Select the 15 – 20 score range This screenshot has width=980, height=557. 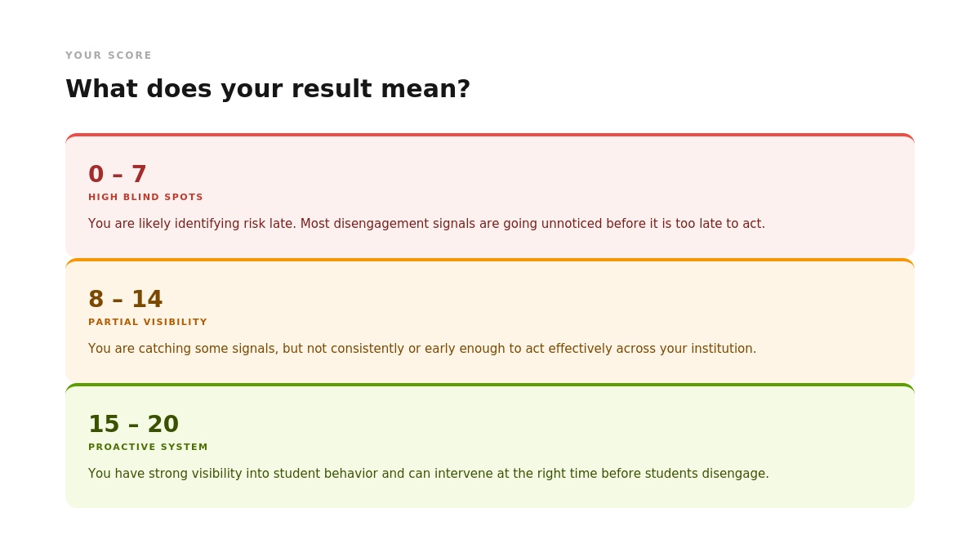pos(134,424)
